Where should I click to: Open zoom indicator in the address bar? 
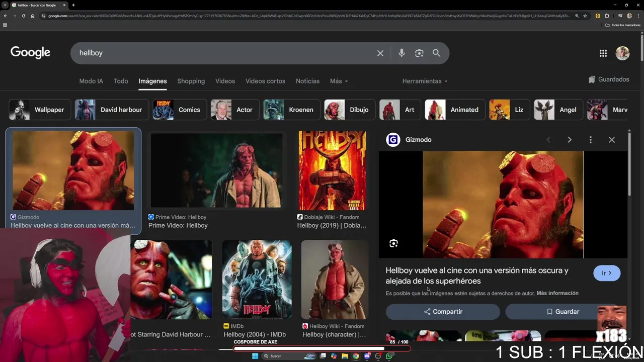tap(577, 16)
